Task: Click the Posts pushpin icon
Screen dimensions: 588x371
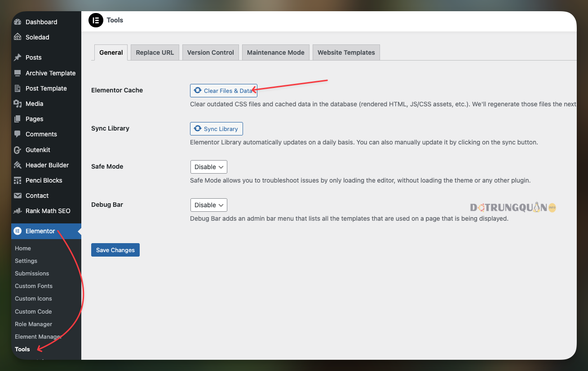Action: tap(18, 57)
